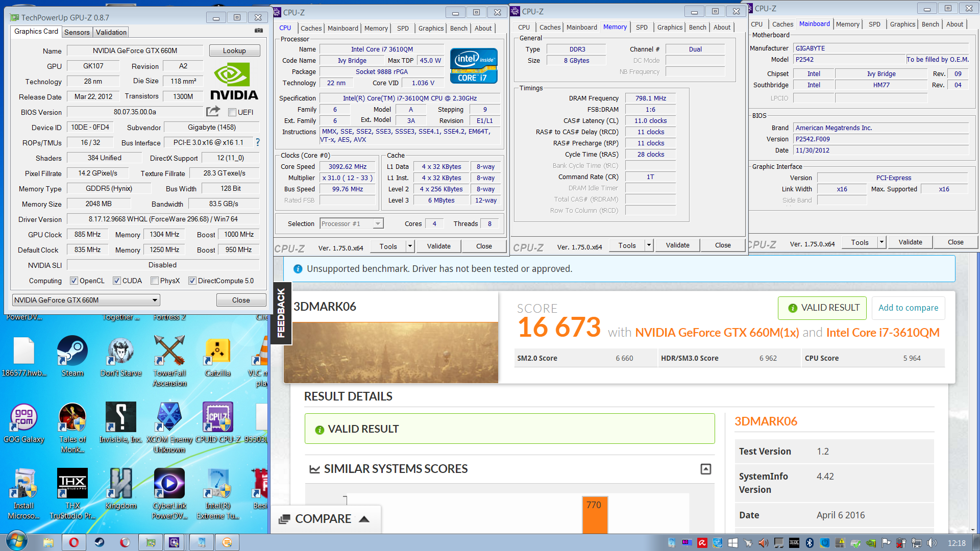Screen dimensions: 980x551
Task: Toggle the PhysX checkbox
Action: tap(155, 281)
